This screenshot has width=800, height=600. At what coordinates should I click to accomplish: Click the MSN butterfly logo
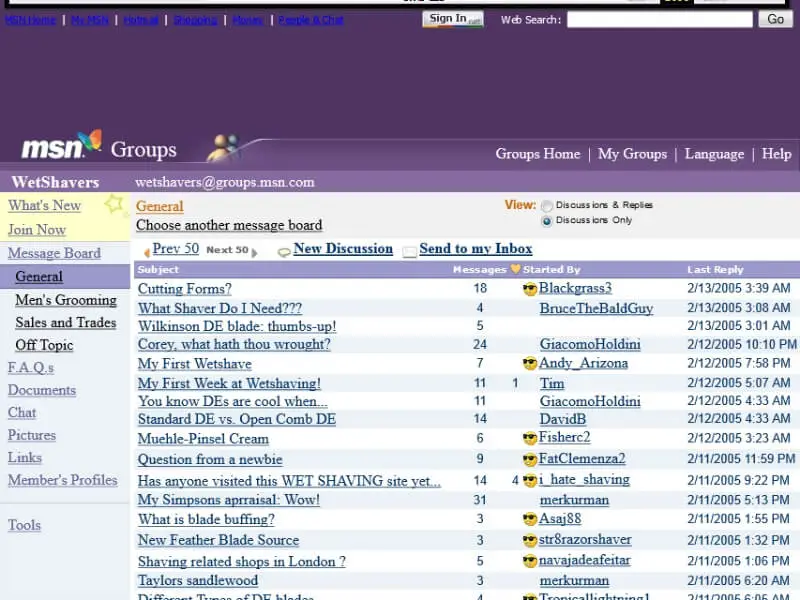[x=90, y=141]
